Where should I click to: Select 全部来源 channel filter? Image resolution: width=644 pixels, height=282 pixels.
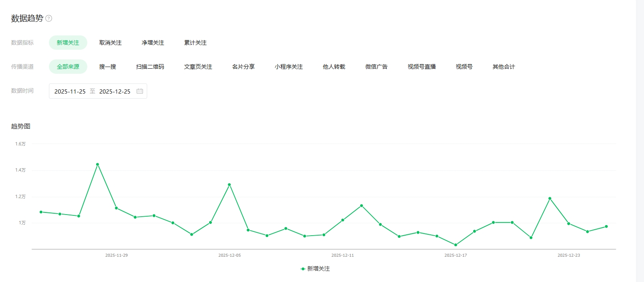click(68, 67)
